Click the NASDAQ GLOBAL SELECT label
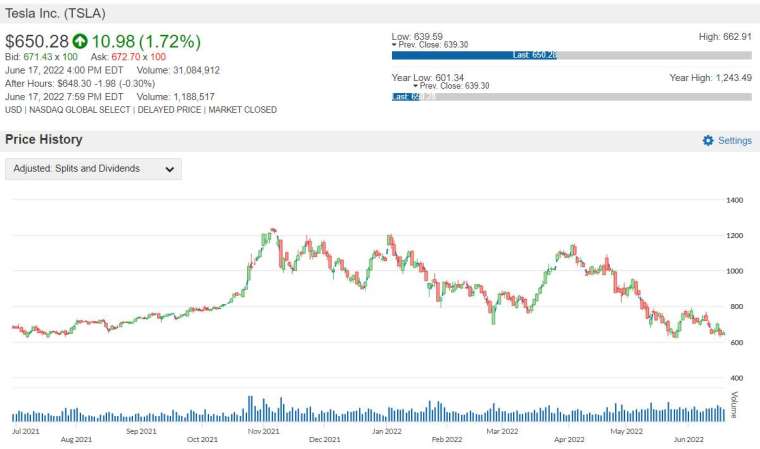Viewport: 760px width, 449px height. click(79, 110)
